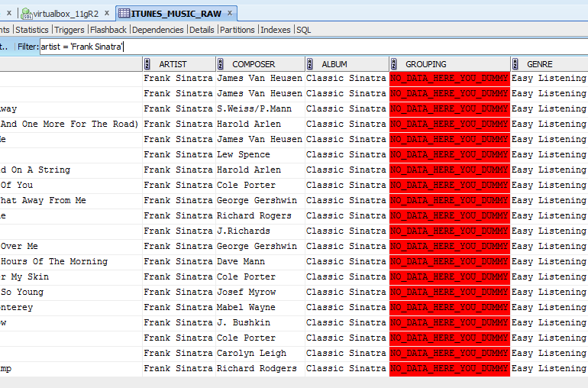Viewport: 588px width, 388px height.
Task: Click the Frank Sinatra cell in Carolyn Leigh row
Action: click(179, 354)
